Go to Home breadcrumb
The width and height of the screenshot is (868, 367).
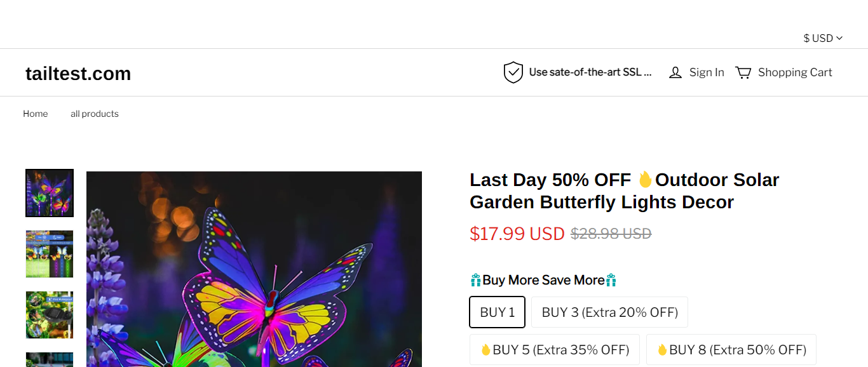click(x=36, y=114)
